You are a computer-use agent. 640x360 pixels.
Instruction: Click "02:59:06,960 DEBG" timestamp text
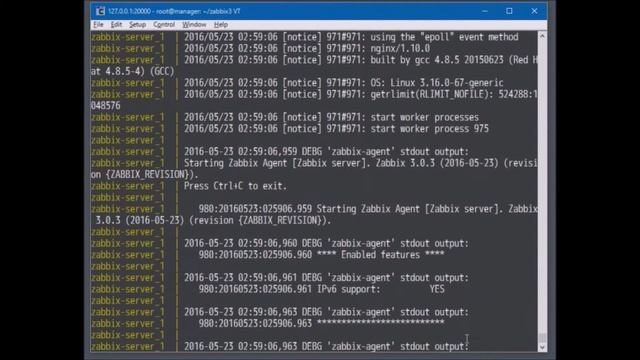tap(280, 244)
